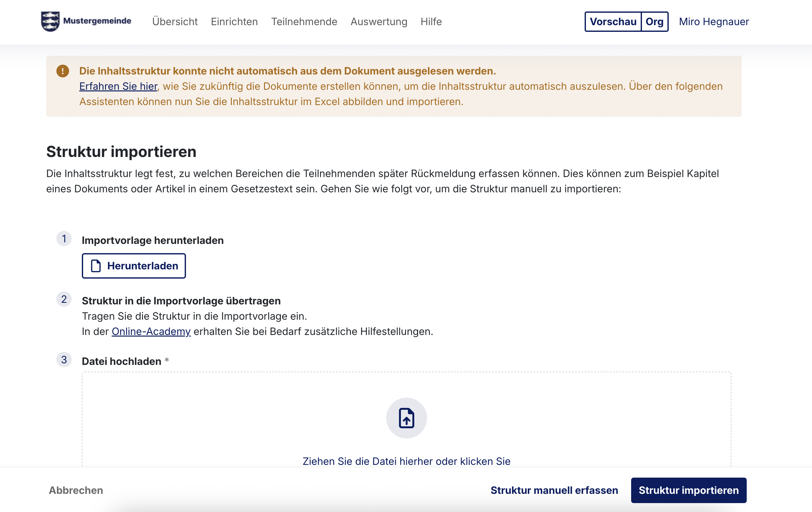Click the Vorschau button
The height and width of the screenshot is (512, 812).
(x=613, y=22)
